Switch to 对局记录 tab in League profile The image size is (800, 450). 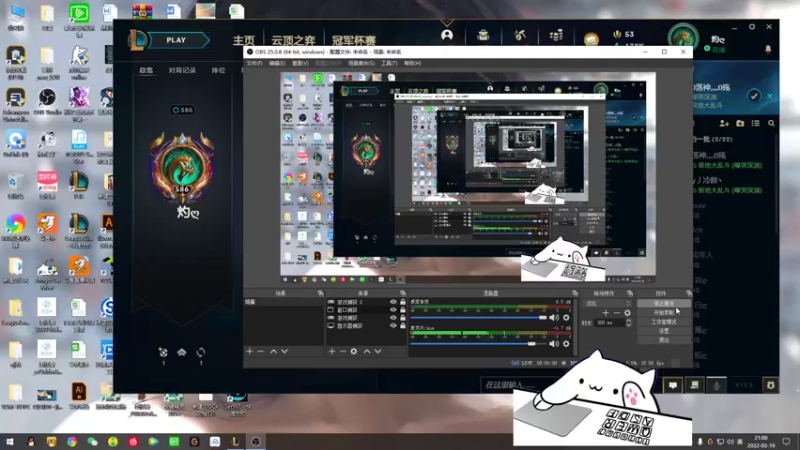[x=182, y=70]
